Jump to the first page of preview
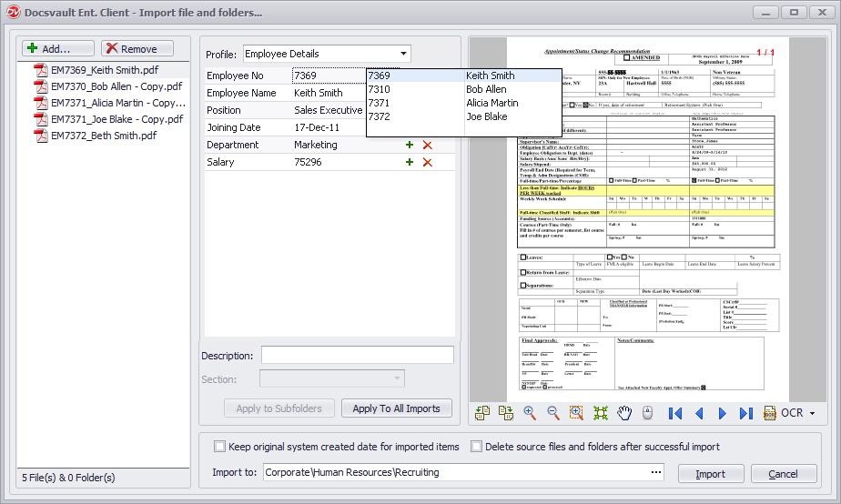 point(674,413)
